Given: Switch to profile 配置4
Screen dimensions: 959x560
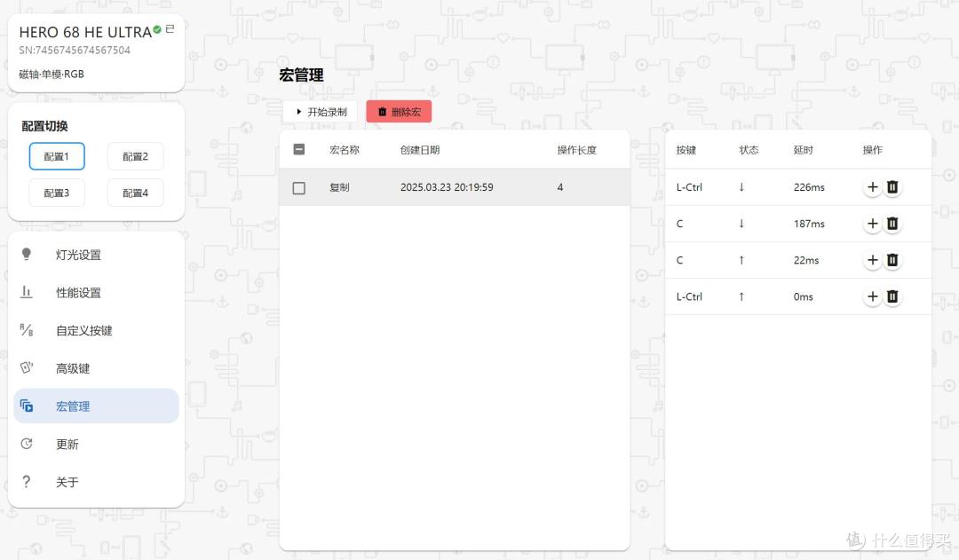Looking at the screenshot, I should (135, 193).
